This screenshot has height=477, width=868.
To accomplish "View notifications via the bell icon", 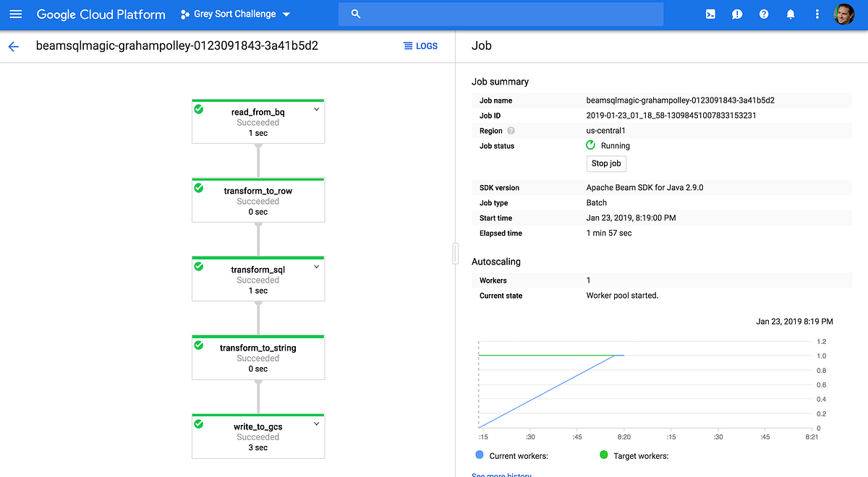I will tap(790, 13).
